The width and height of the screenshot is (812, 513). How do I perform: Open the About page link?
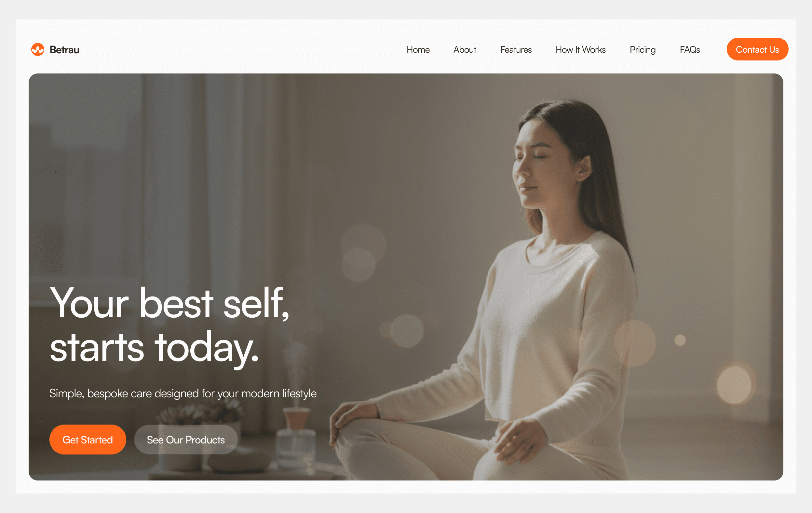[465, 49]
